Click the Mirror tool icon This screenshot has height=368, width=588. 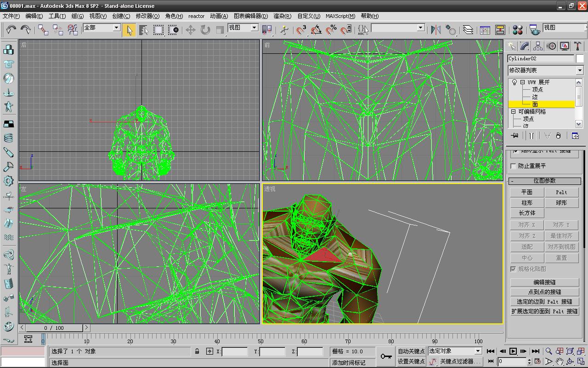(x=435, y=30)
